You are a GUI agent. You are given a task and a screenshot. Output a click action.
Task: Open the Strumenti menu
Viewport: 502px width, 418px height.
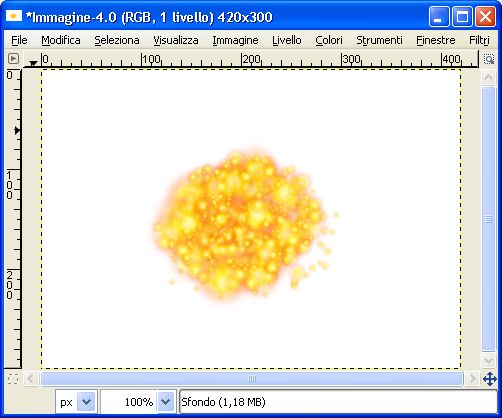click(379, 40)
